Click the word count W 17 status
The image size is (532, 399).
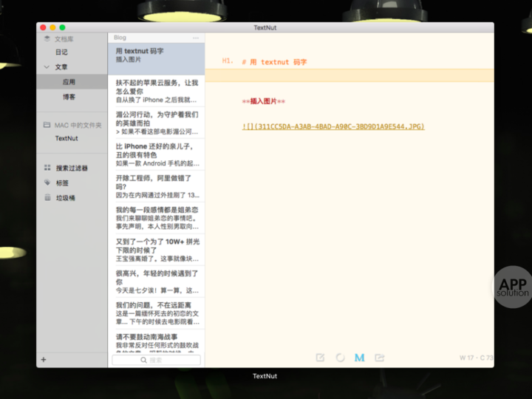[466, 358]
